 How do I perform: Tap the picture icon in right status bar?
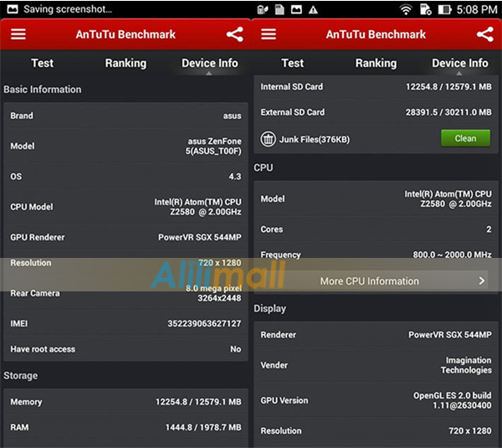click(296, 10)
